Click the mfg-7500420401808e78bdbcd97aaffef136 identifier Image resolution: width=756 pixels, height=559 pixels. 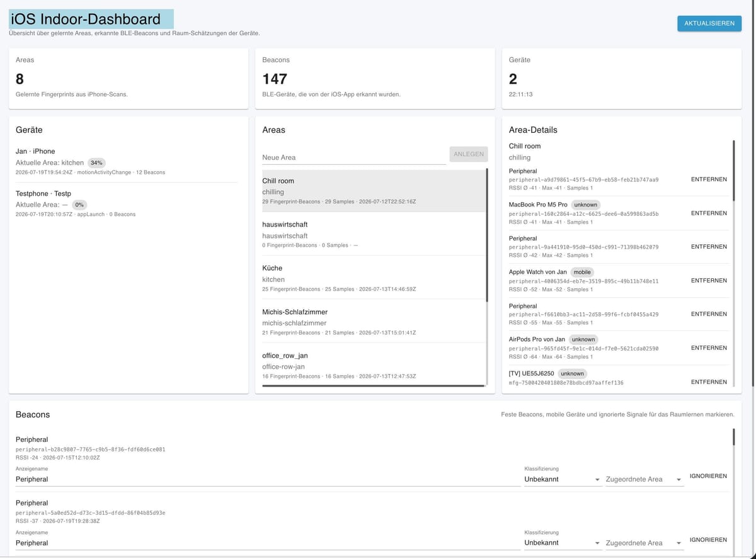point(566,382)
